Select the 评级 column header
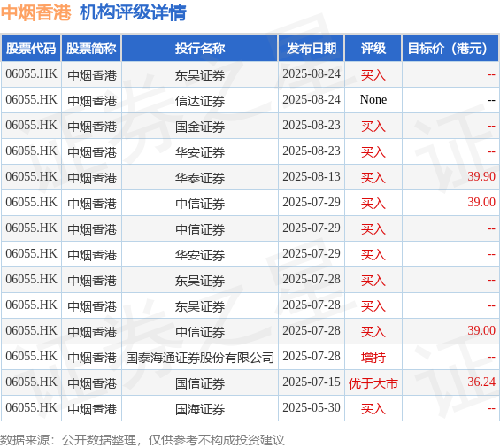 (x=373, y=48)
